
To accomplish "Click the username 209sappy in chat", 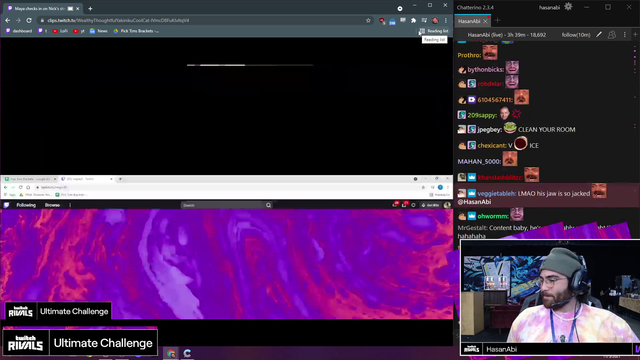I will [482, 116].
